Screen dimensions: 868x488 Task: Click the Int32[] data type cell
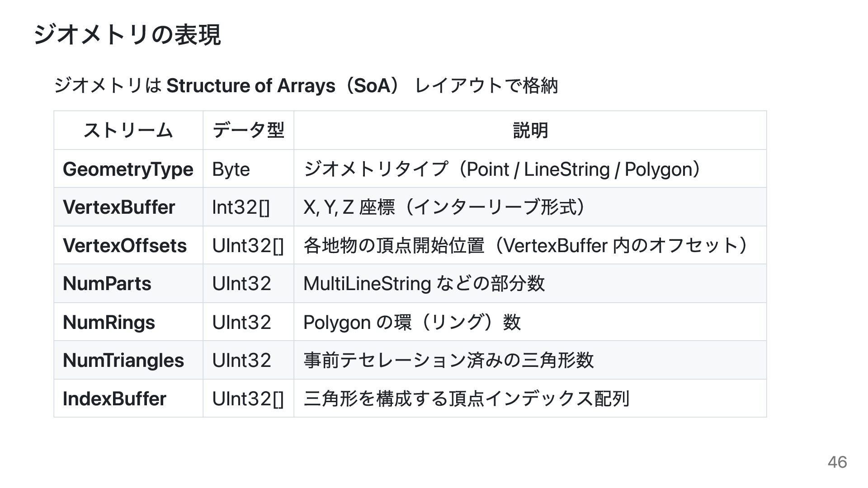coord(241,207)
